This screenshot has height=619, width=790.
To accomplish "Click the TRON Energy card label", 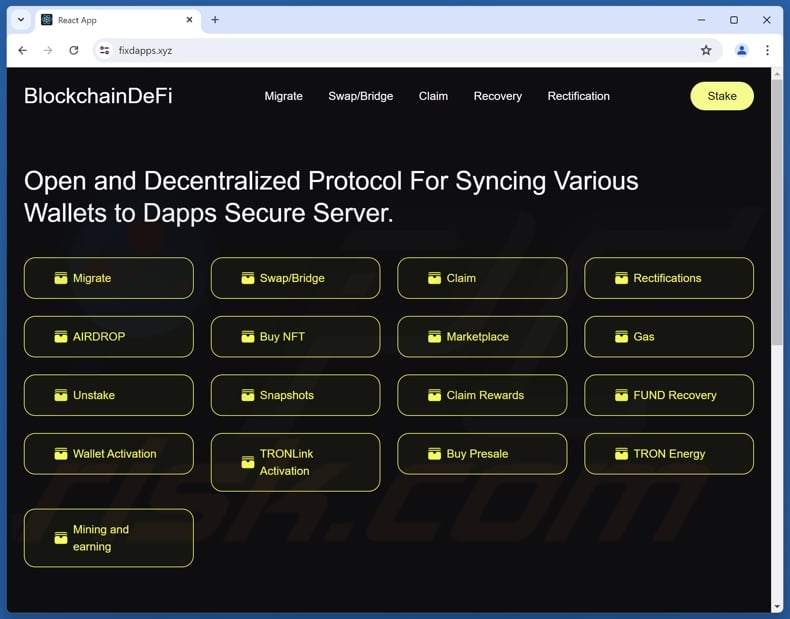I will coord(669,454).
